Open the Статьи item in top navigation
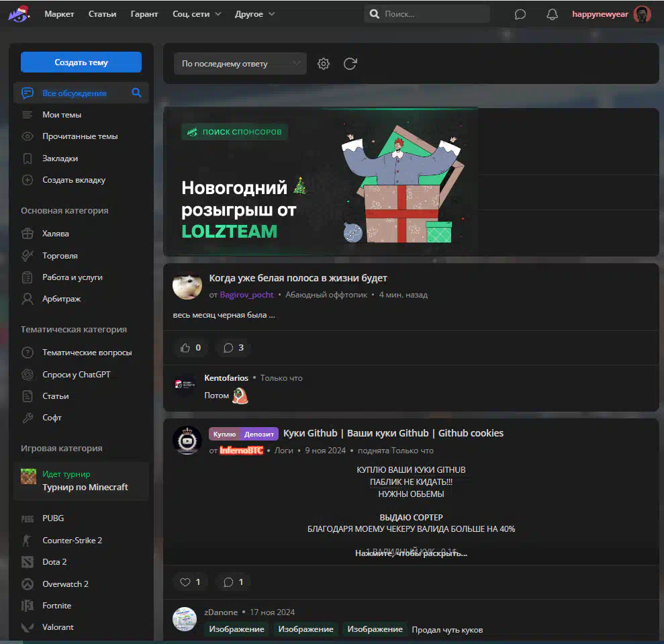 pyautogui.click(x=102, y=14)
